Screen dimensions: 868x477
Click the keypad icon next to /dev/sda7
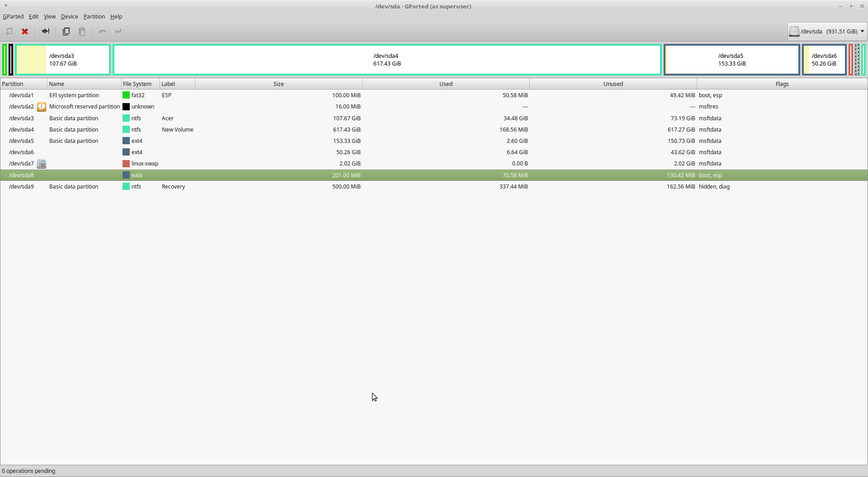[x=42, y=164]
